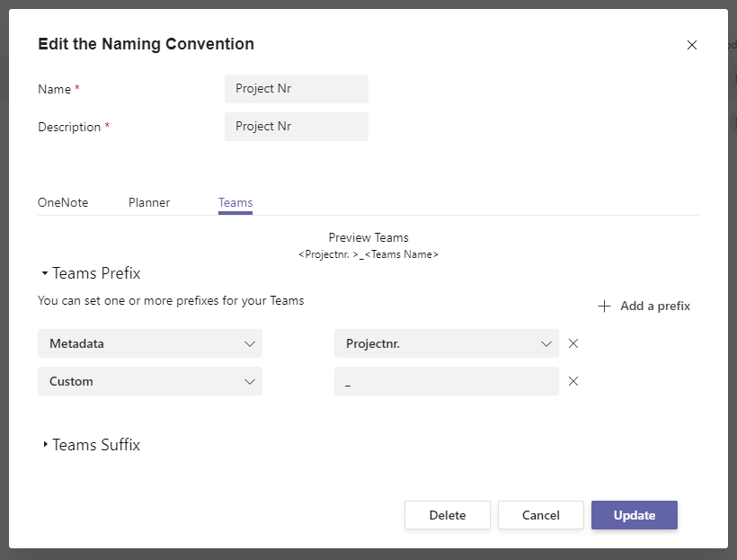Screen dimensions: 737x560
Task: Collapse the Teams Prefix section
Action: pyautogui.click(x=91, y=273)
